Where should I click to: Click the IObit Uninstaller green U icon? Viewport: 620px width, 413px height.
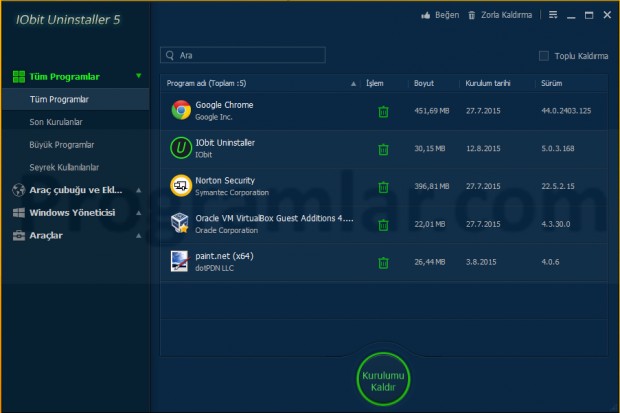pyautogui.click(x=181, y=148)
